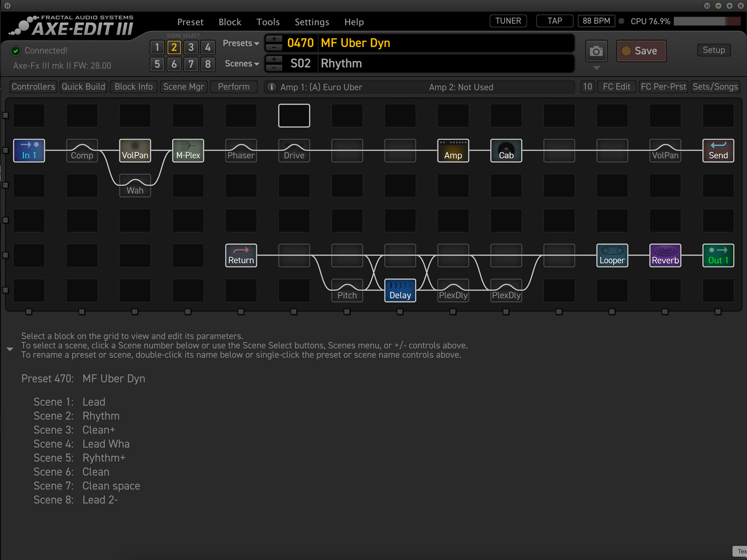Select the Delay block
Viewport: 747px width, 560px height.
(x=400, y=291)
